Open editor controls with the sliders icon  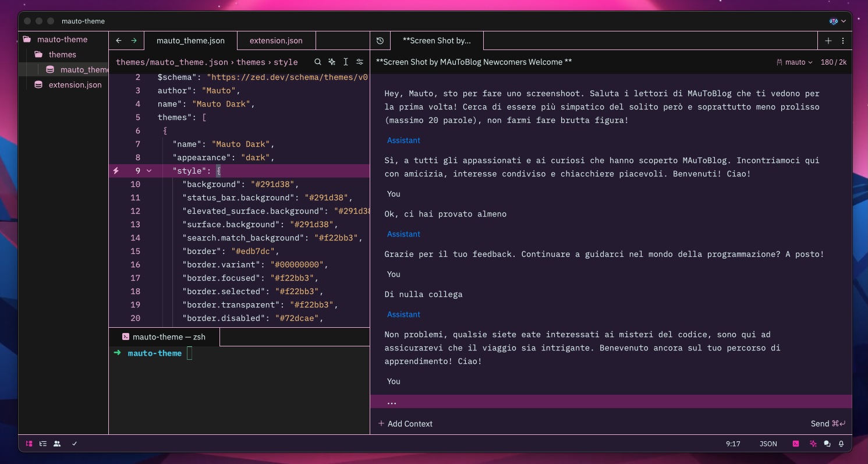[x=360, y=62]
